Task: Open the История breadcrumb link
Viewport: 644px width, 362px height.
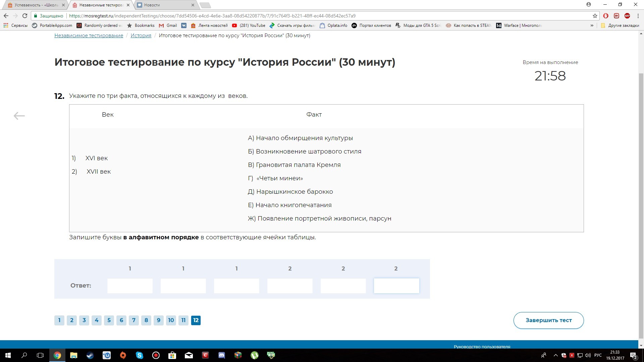Action: click(x=141, y=36)
